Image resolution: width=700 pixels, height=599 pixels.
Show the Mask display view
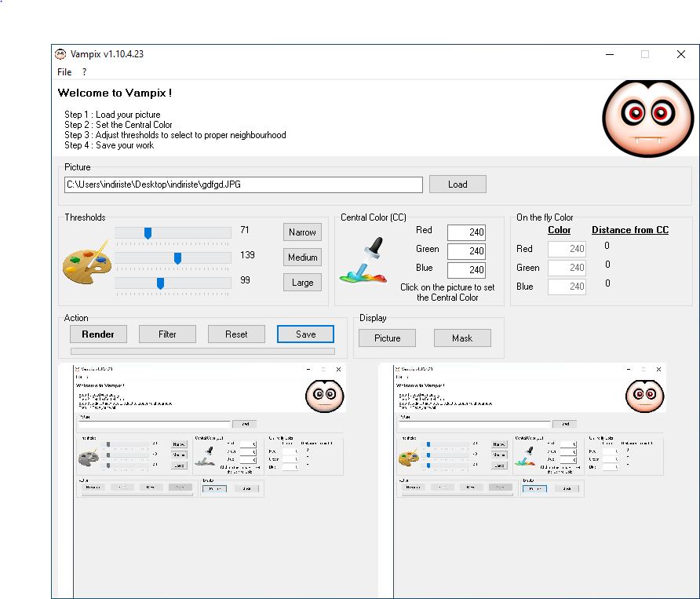pos(462,338)
